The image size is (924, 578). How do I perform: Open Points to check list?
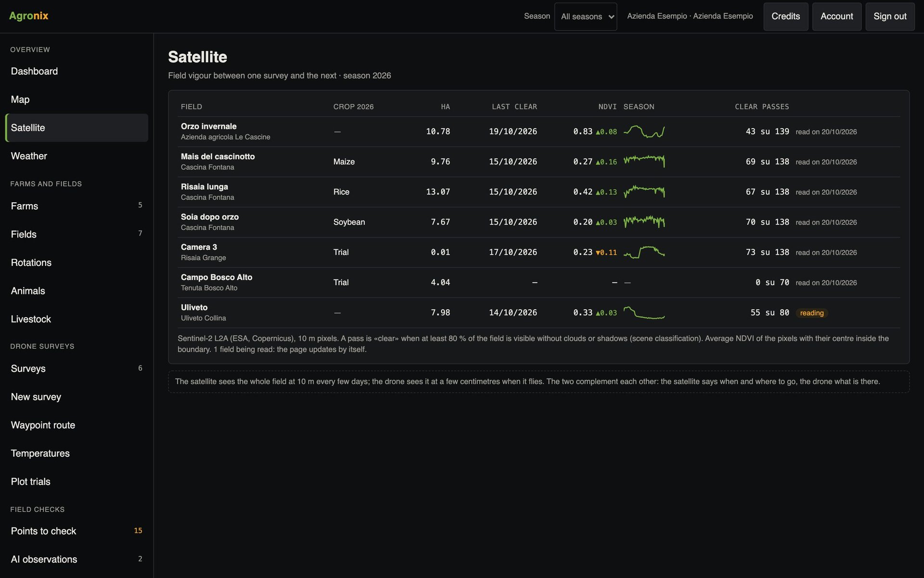click(77, 531)
